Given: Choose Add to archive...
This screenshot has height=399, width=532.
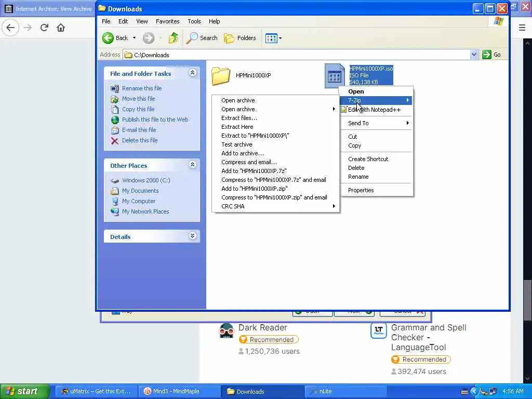Looking at the screenshot, I should point(276,153).
